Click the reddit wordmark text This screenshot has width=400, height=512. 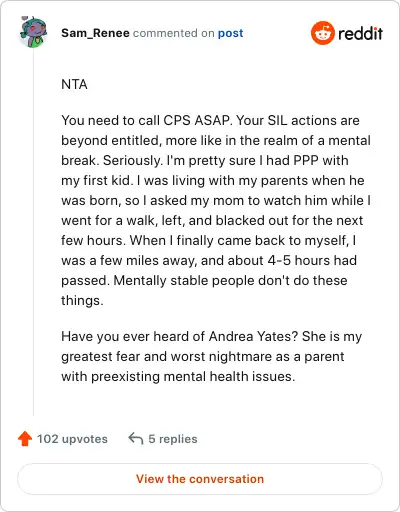click(360, 33)
